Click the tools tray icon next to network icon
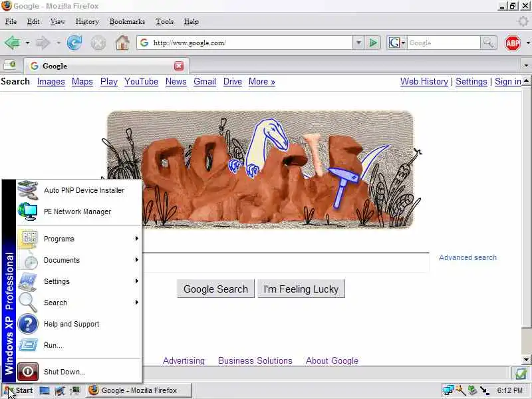This screenshot has width=532, height=399. [460, 390]
